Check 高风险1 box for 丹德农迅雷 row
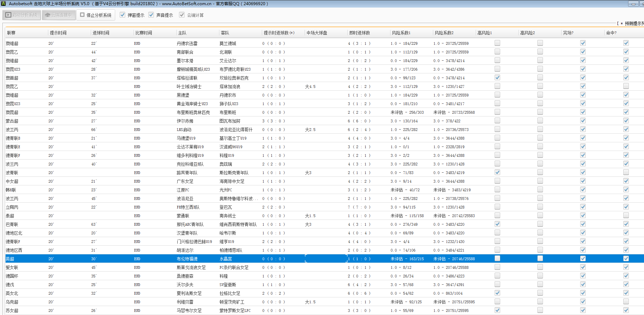The width and height of the screenshot is (644, 315). (x=497, y=43)
